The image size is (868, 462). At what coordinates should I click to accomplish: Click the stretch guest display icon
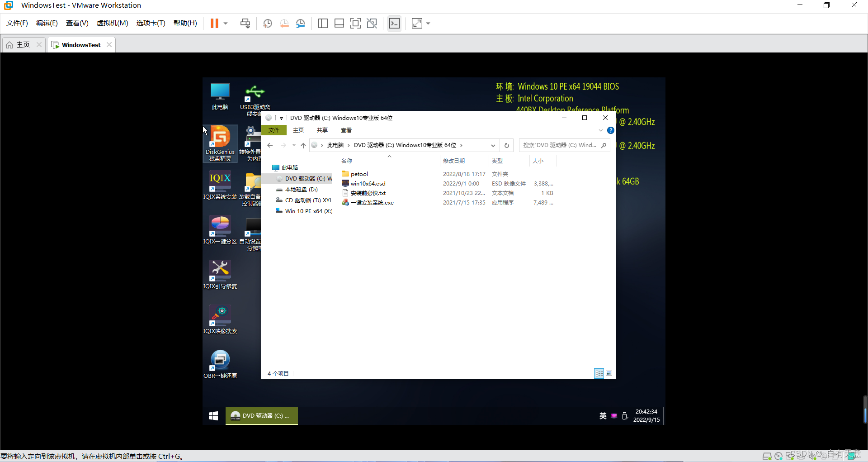[417, 23]
